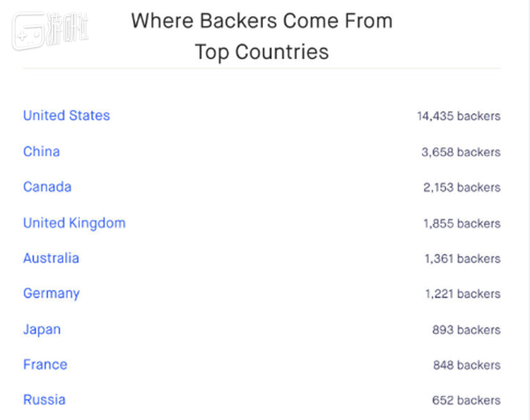The height and width of the screenshot is (420, 530).
Task: Select the 652 backers figure
Action: tap(466, 401)
